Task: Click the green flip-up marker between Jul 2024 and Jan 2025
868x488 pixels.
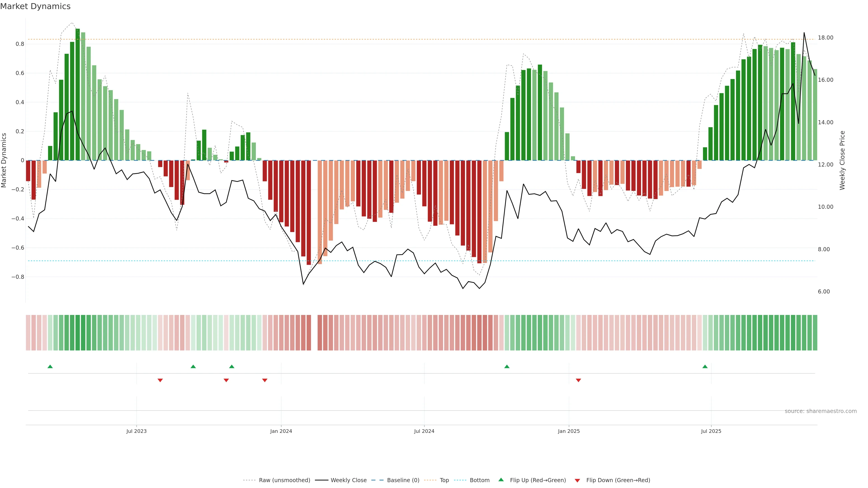Action: 507,366
